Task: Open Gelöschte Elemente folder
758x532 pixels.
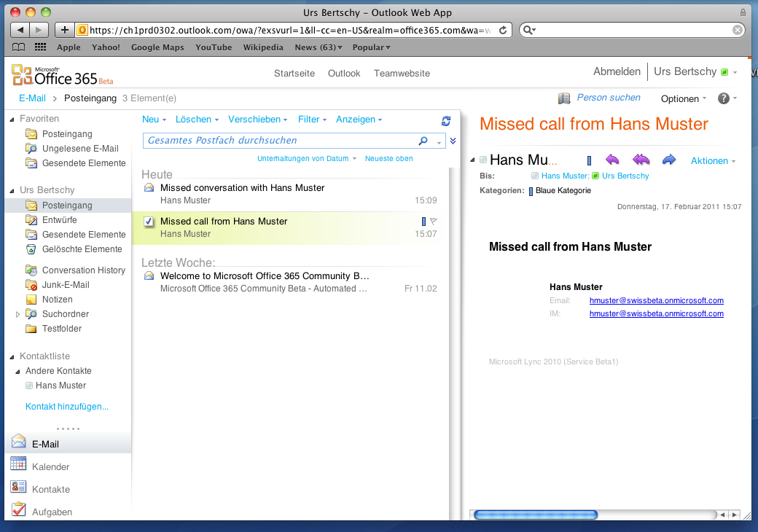Action: click(82, 249)
